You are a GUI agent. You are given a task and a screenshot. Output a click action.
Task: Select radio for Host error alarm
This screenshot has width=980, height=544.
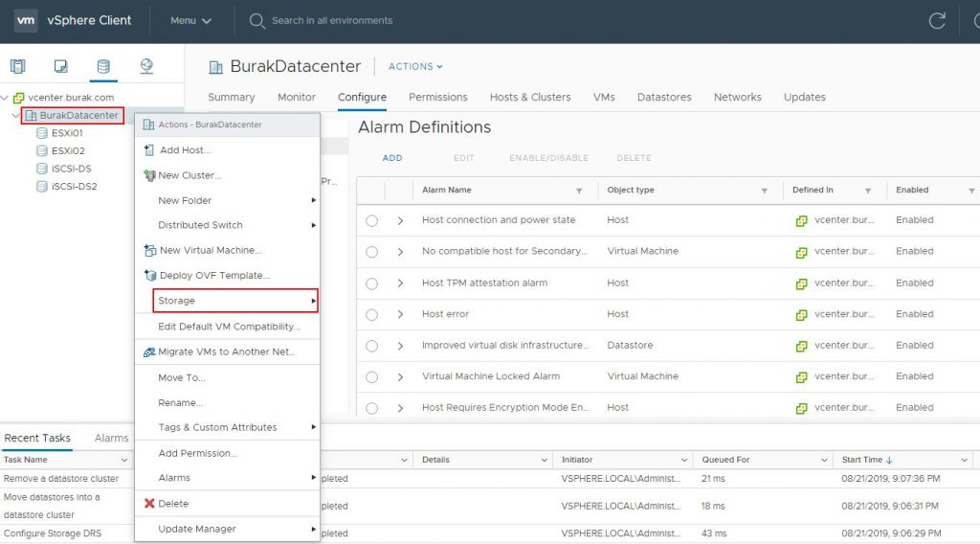pos(372,314)
